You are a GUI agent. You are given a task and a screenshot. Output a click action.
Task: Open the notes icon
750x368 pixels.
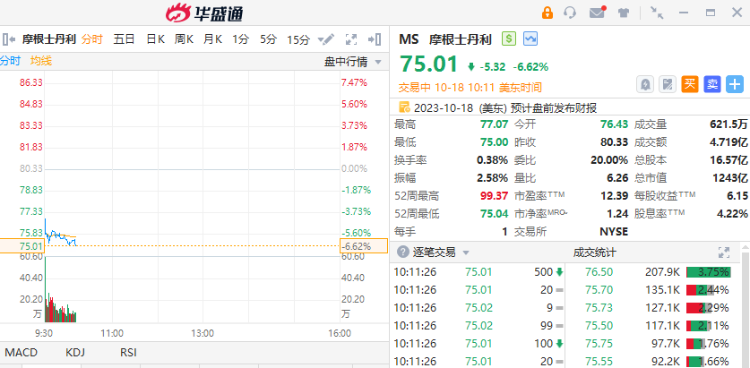[x=667, y=84]
